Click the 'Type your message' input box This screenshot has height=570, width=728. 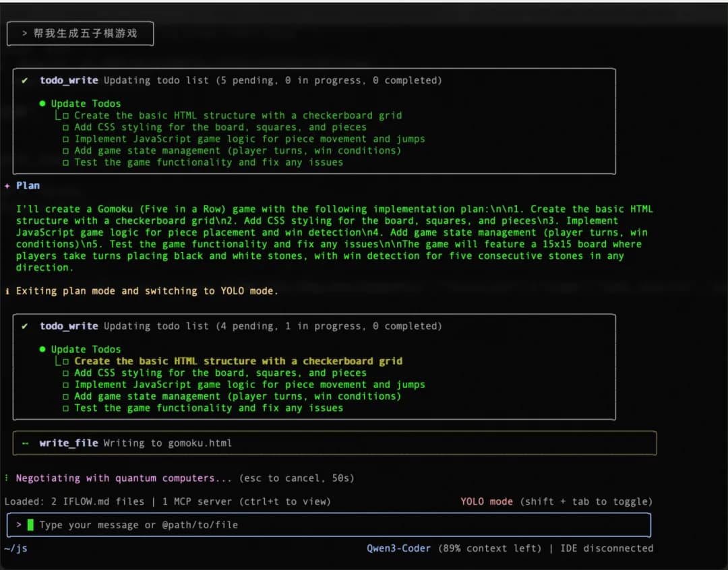[337, 525]
